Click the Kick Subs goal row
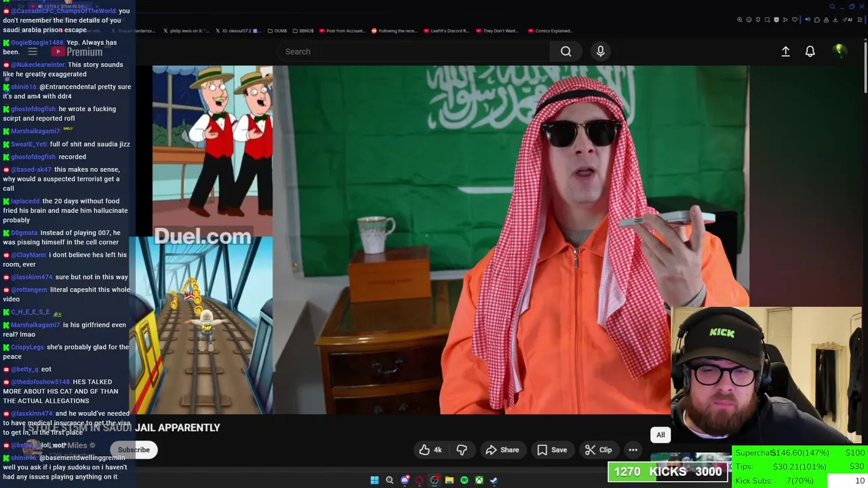 (800, 481)
